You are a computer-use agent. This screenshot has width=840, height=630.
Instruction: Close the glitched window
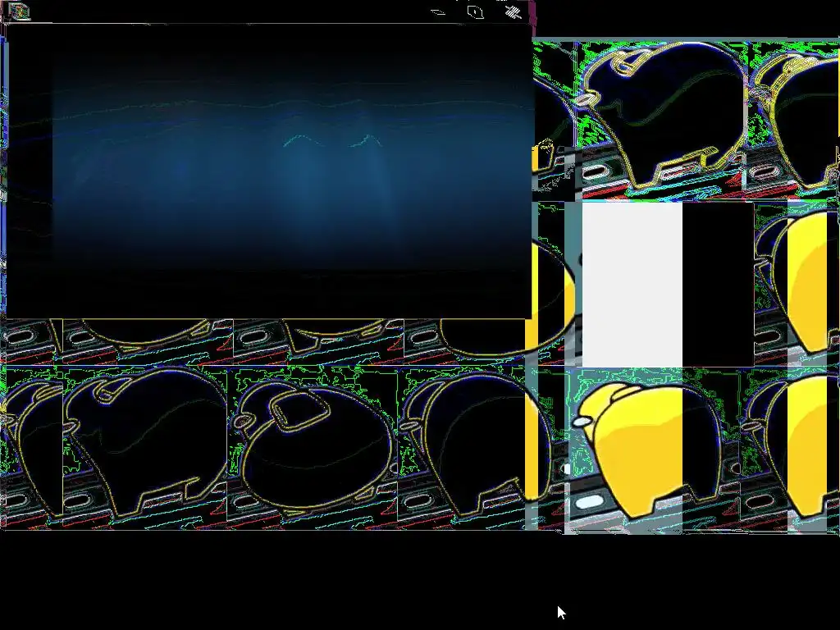[514, 11]
